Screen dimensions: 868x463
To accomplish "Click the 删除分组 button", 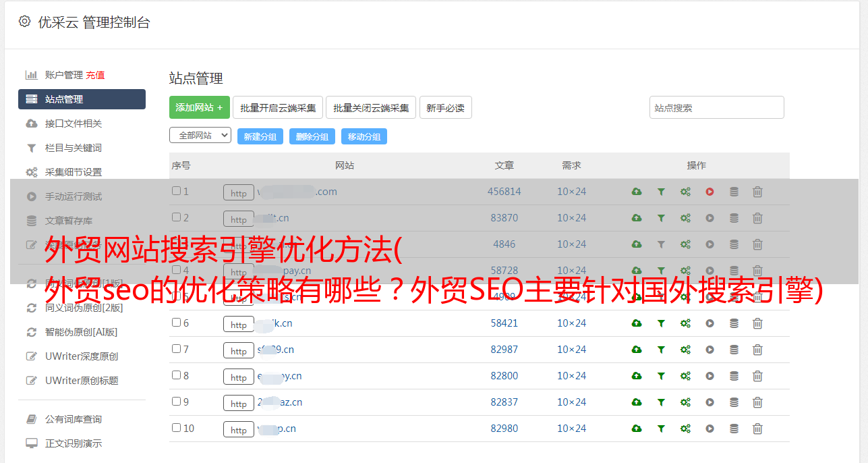I will tap(312, 136).
